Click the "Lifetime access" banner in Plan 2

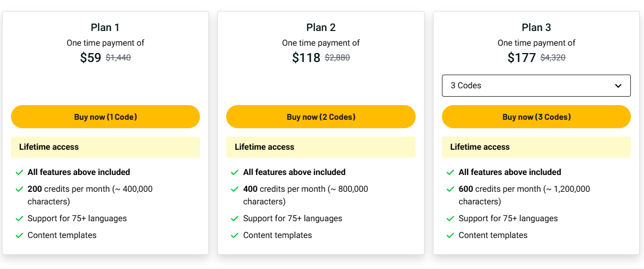tap(321, 147)
